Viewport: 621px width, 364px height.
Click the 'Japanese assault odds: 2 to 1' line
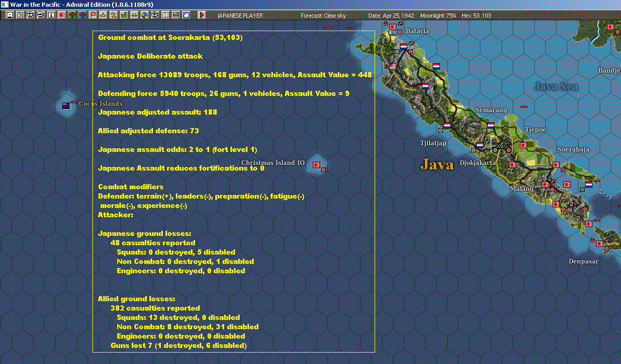[177, 149]
